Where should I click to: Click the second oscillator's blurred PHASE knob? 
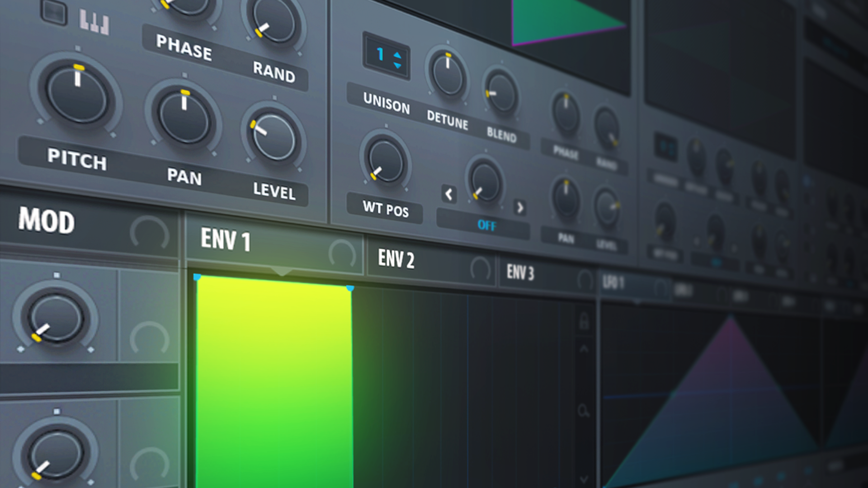tap(566, 114)
